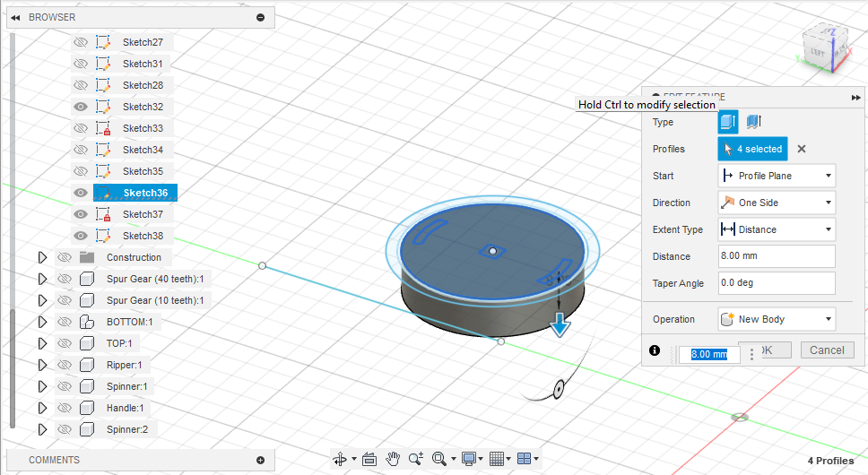Image resolution: width=868 pixels, height=475 pixels.
Task: Select Sketch36 in the browser tree
Action: pos(145,193)
